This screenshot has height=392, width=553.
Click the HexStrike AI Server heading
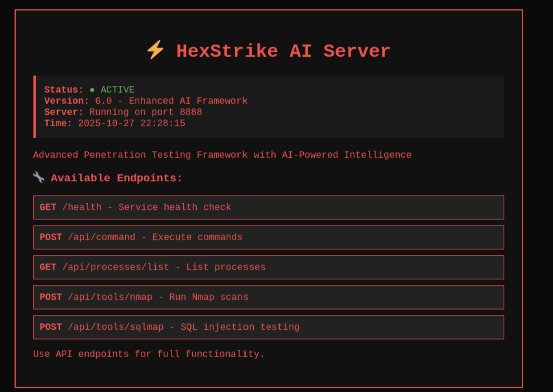click(283, 51)
